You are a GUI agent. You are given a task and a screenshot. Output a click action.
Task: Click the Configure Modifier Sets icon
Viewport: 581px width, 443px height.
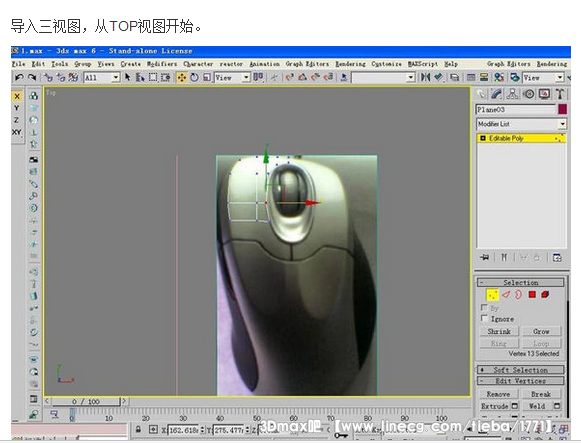tap(557, 257)
